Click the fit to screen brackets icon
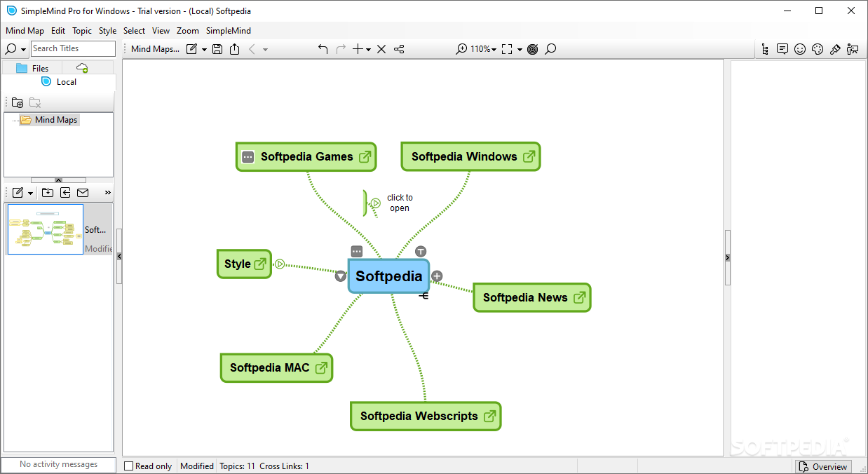 pyautogui.click(x=506, y=49)
